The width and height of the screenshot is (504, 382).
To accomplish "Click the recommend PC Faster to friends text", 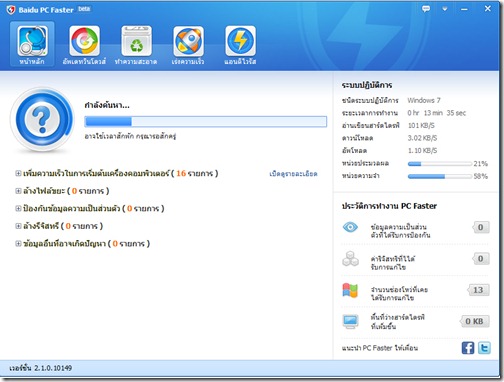I will point(380,348).
